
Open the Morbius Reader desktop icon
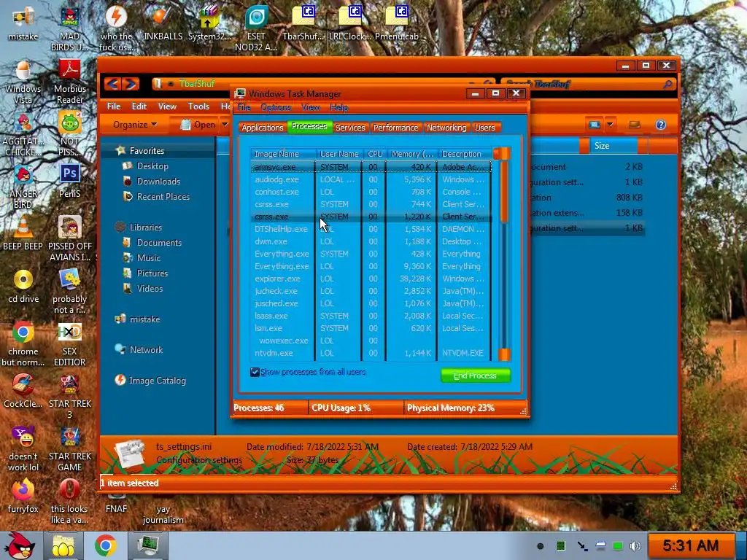pos(69,82)
